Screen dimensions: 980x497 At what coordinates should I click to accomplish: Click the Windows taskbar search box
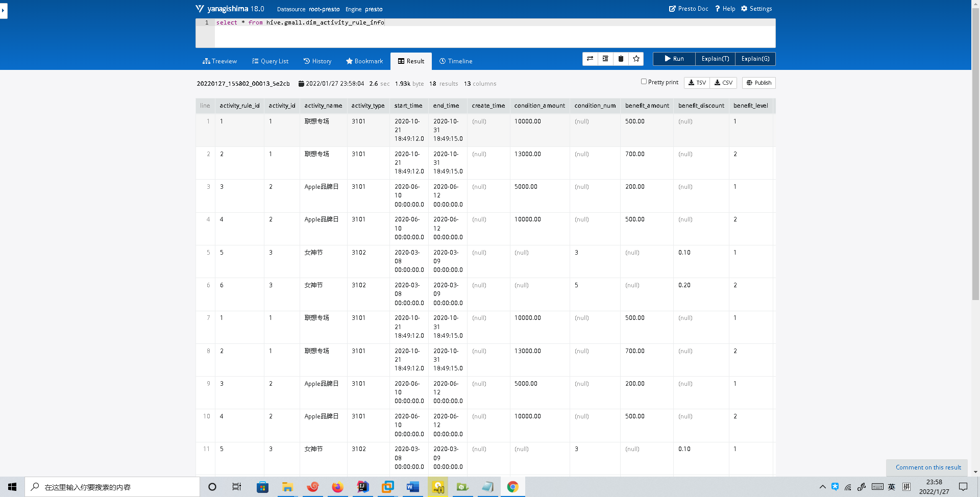112,487
